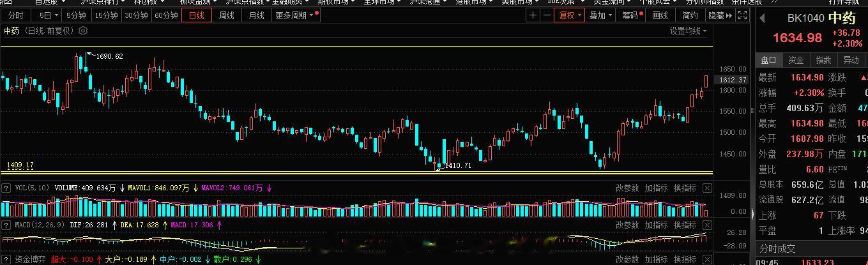Click 换指标 on VOL panel

pyautogui.click(x=685, y=188)
